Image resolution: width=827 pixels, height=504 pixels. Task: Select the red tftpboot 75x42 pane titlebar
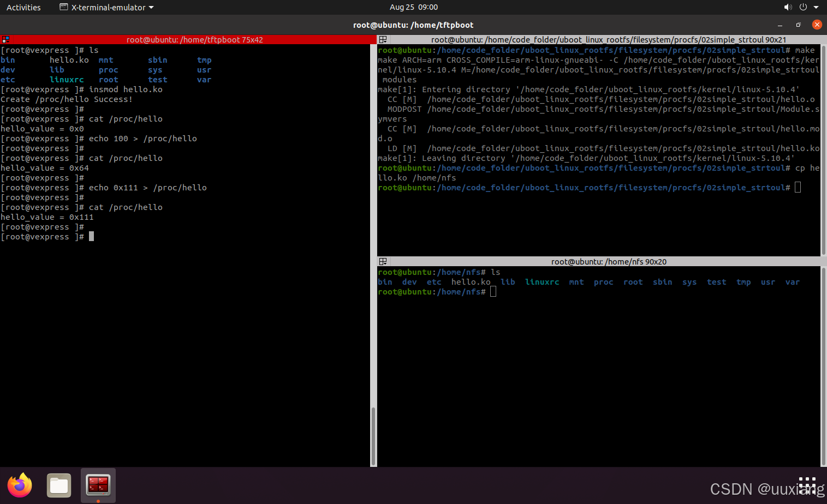(188, 40)
